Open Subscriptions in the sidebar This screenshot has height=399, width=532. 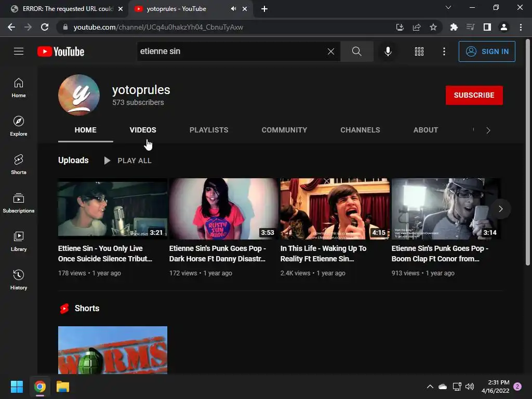pyautogui.click(x=19, y=203)
